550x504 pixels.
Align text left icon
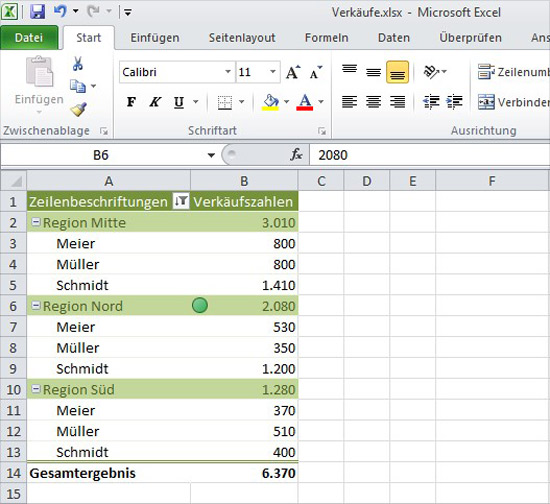[349, 102]
